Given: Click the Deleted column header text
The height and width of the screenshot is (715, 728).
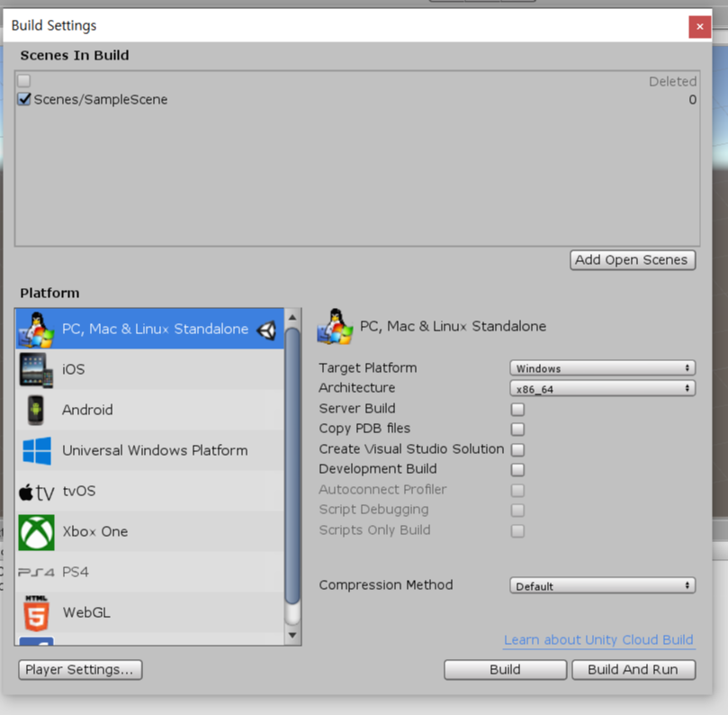Looking at the screenshot, I should 672,82.
